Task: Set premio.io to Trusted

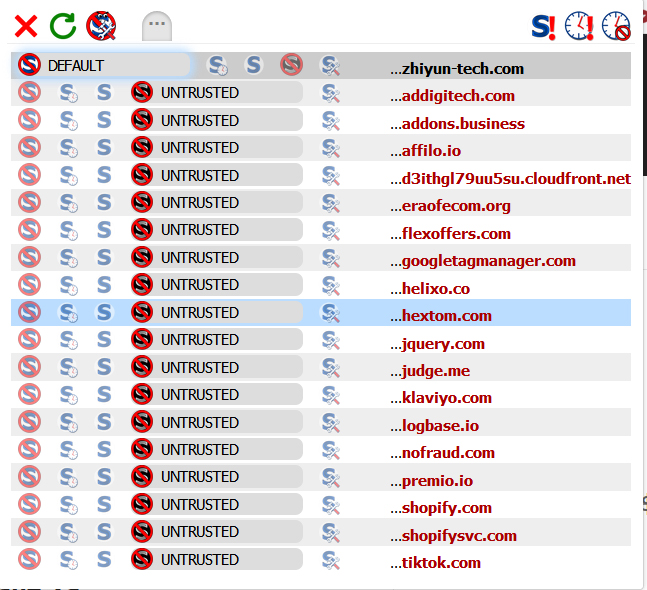Action: tap(104, 477)
